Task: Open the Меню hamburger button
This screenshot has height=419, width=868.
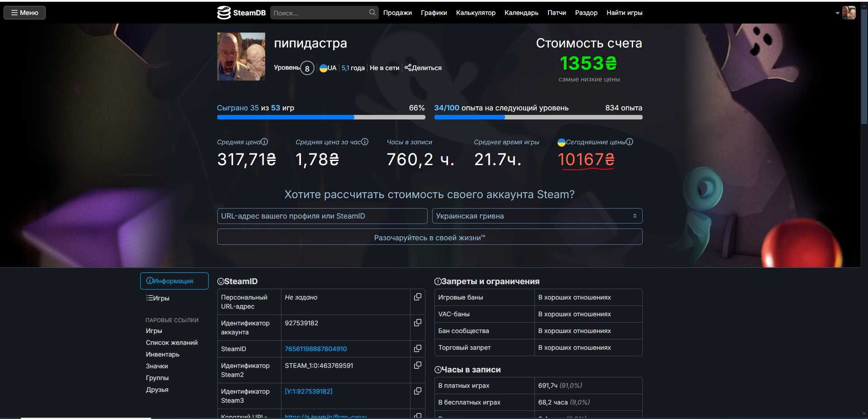Action: (x=25, y=13)
